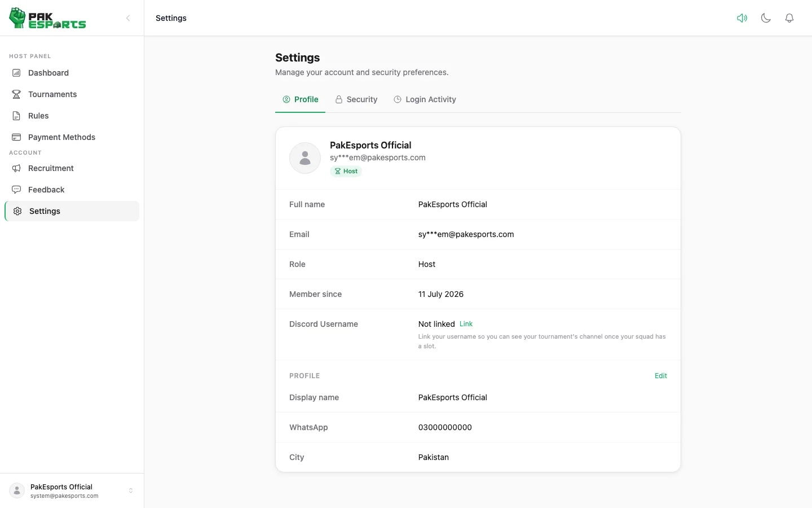812x508 pixels.
Task: Toggle sound with the speaker icon
Action: click(x=742, y=18)
